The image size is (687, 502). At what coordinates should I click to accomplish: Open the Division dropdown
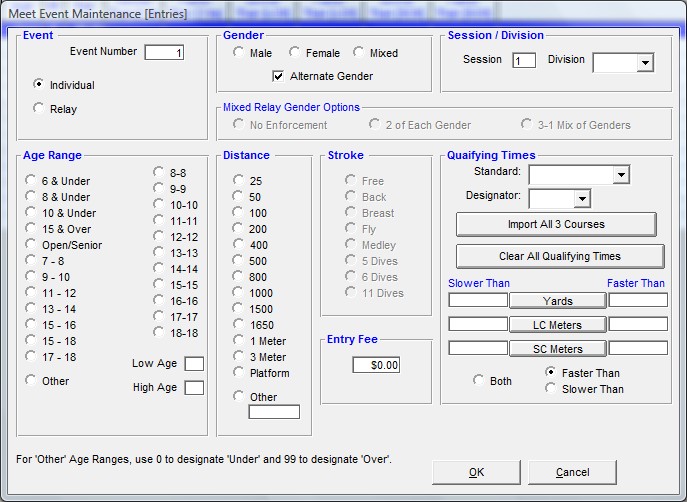coord(644,63)
